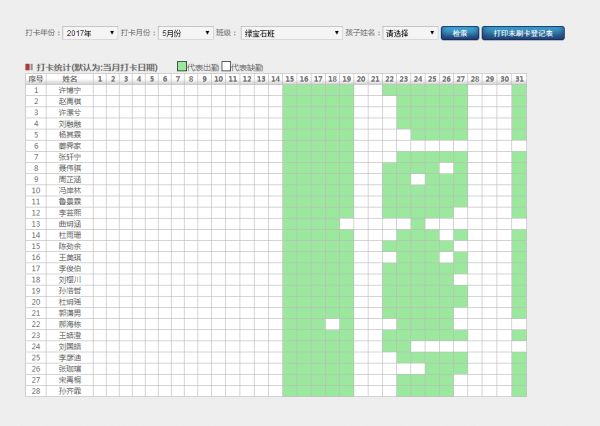Click row 18's white absent cell on day 27

pyautogui.click(x=461, y=279)
